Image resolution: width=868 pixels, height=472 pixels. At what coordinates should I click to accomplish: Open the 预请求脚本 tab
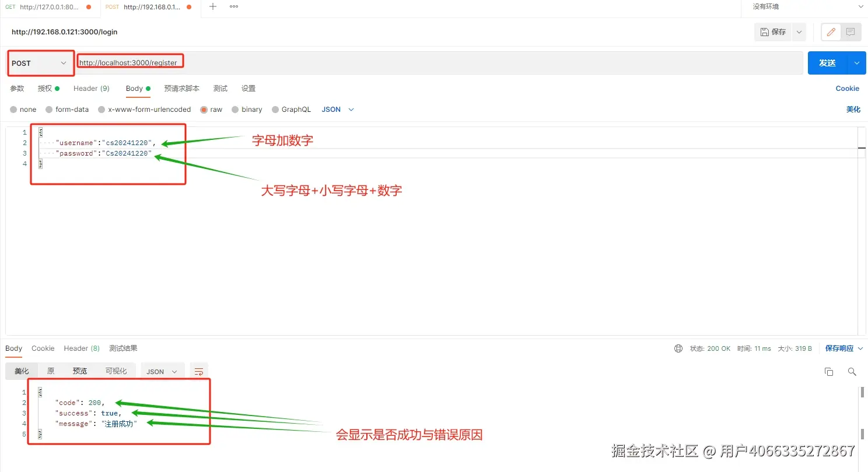tap(182, 89)
